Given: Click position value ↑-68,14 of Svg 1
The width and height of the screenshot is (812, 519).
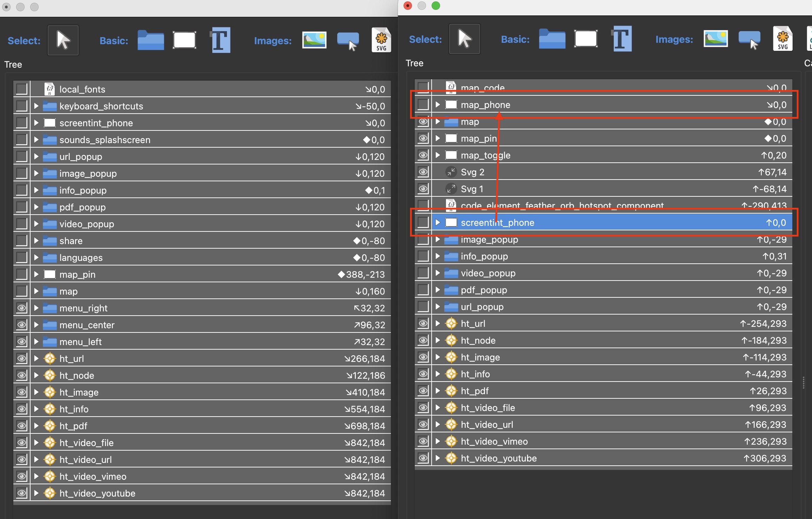Looking at the screenshot, I should [770, 189].
